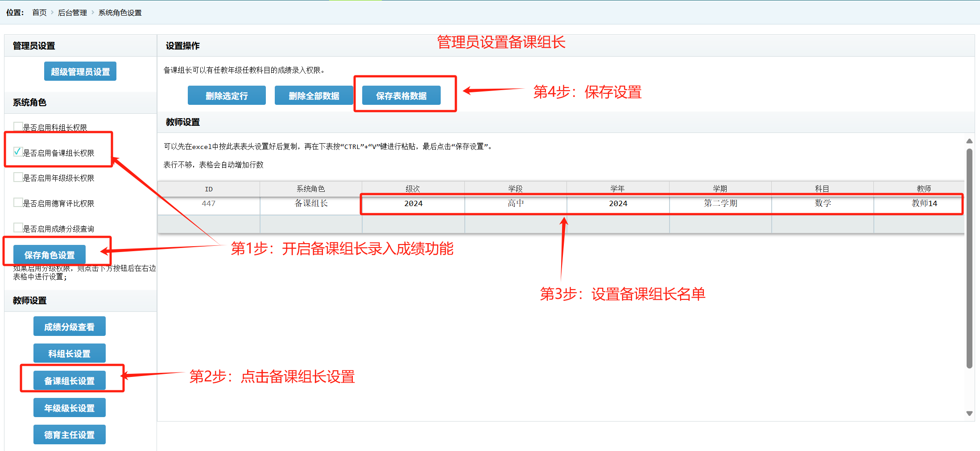Image resolution: width=980 pixels, height=451 pixels.
Task: Open the 备课组长设置 page
Action: (70, 381)
